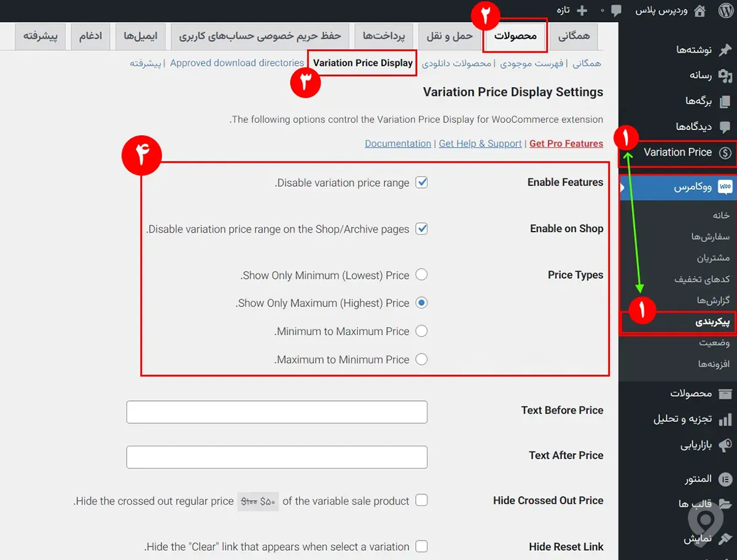Click inside the Text Before Price field
737x560 pixels.
[x=276, y=411]
